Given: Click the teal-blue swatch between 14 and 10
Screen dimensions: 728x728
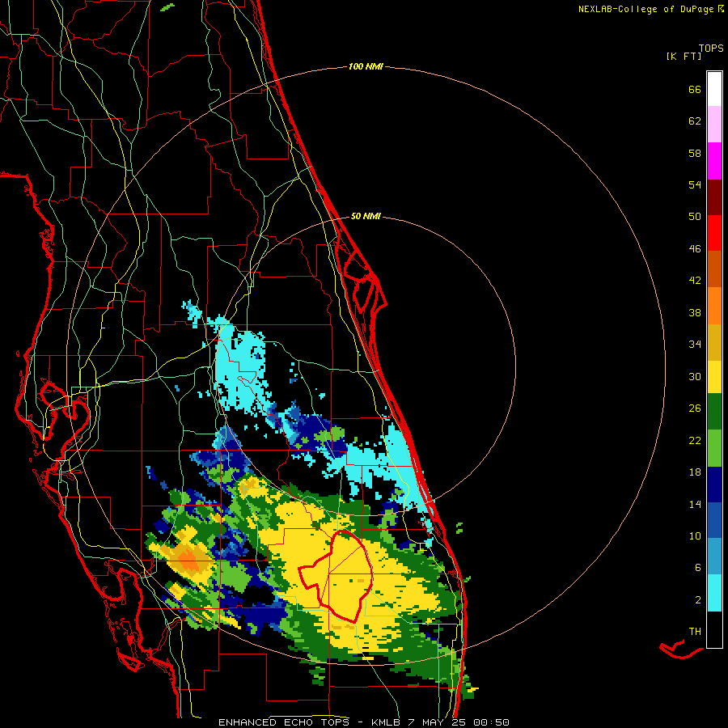Looking at the screenshot, I should pyautogui.click(x=714, y=556).
